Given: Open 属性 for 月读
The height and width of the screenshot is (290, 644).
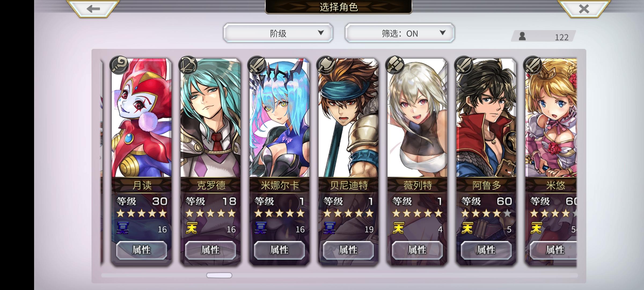Looking at the screenshot, I should coord(141,250).
